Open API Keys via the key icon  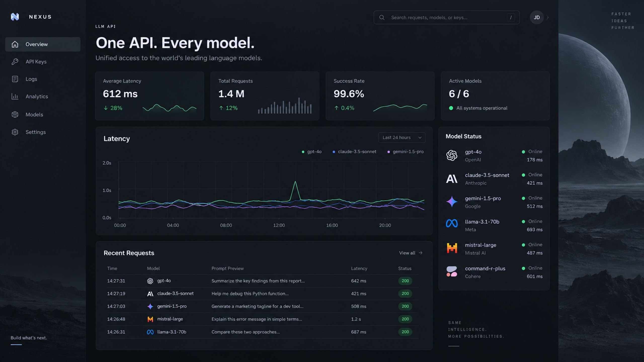pyautogui.click(x=15, y=62)
